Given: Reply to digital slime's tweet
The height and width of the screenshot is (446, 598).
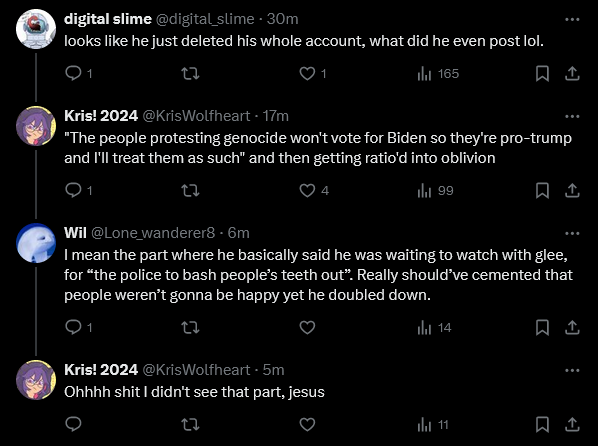Looking at the screenshot, I should (73, 73).
